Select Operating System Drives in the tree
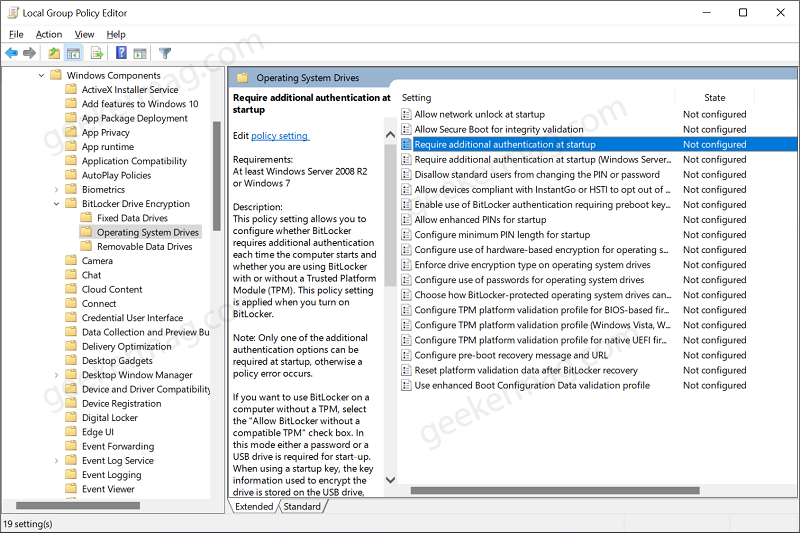The height and width of the screenshot is (533, 800). [147, 232]
